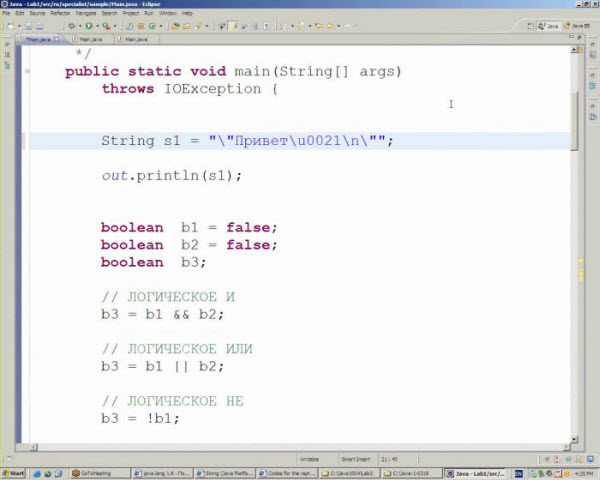
Task: Click the Windows Start button
Action: 14,472
